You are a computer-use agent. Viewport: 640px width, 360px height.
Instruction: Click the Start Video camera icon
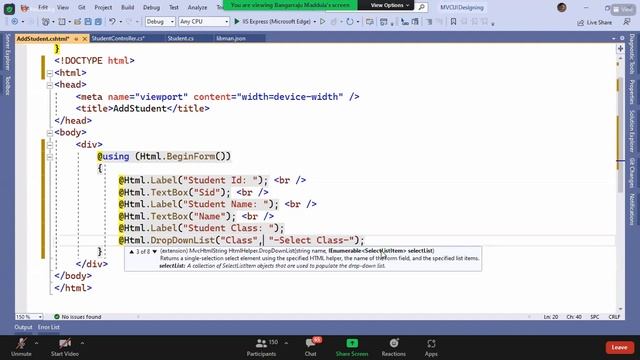65,344
